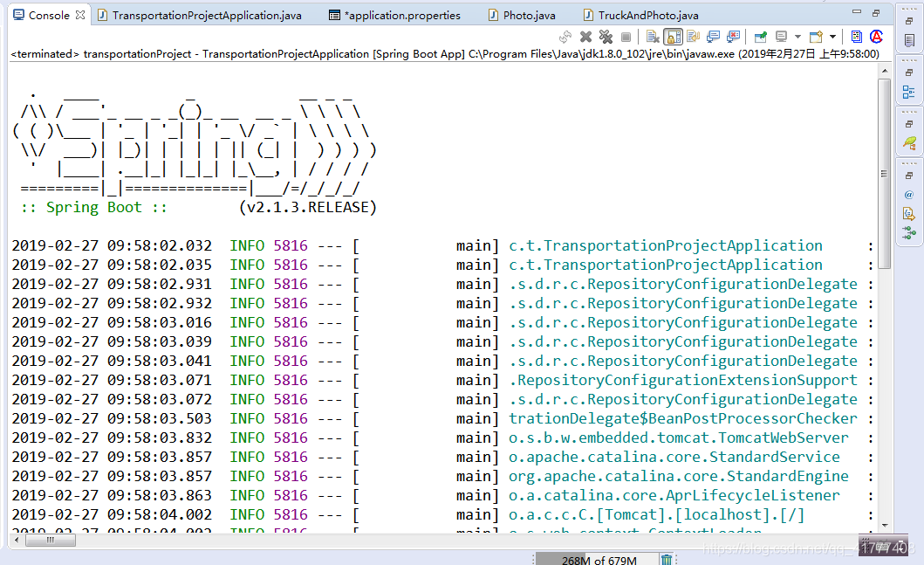
Task: Click the Display Selected Console monitor icon
Action: click(x=782, y=38)
